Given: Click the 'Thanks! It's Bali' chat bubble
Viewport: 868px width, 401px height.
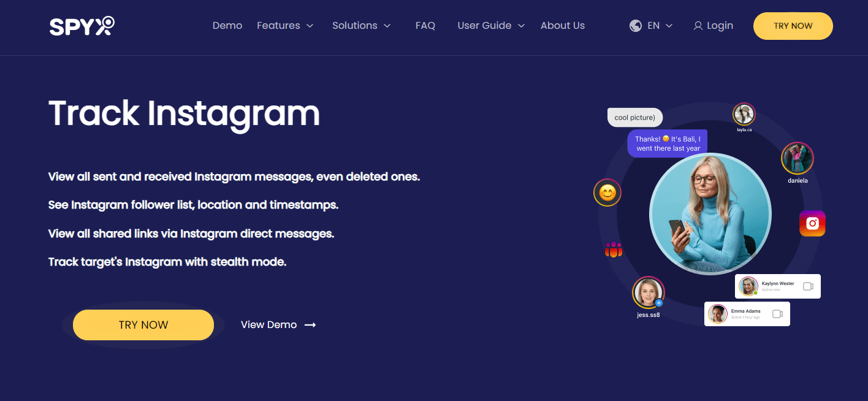Looking at the screenshot, I should 668,143.
